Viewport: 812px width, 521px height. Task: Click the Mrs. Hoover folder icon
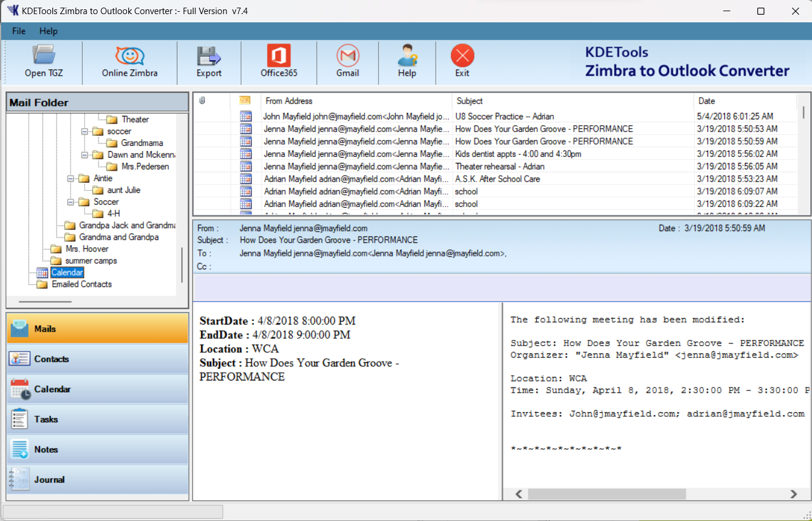coord(56,249)
